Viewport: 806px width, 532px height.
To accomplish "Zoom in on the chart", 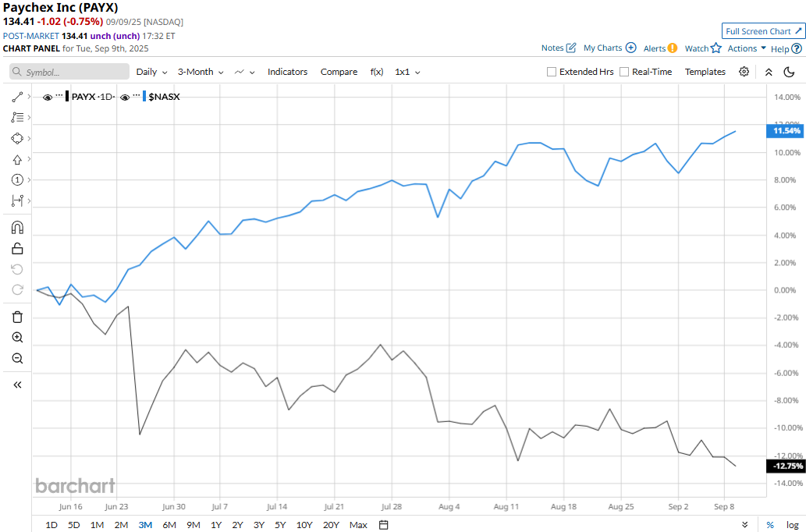I will click(17, 338).
